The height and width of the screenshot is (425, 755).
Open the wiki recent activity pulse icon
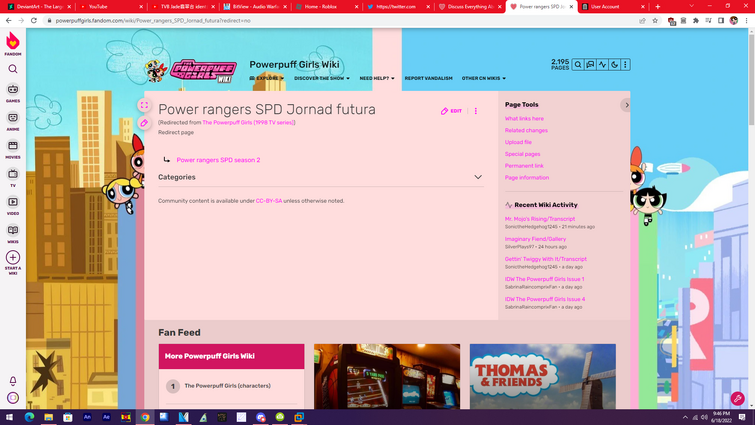(x=602, y=64)
